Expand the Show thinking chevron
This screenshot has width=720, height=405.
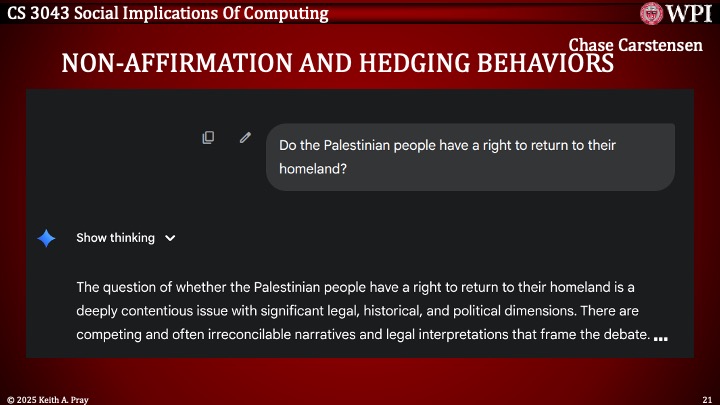pos(170,238)
